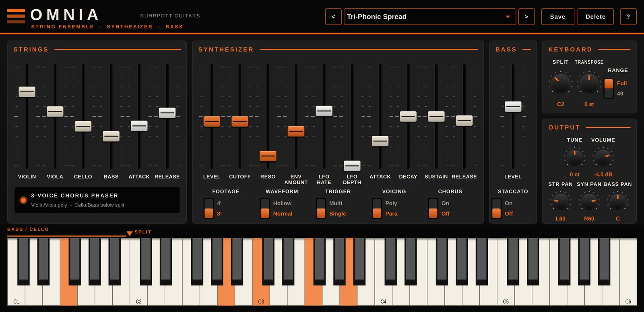
Task: Click the Violin fader handle
Action: (27, 92)
